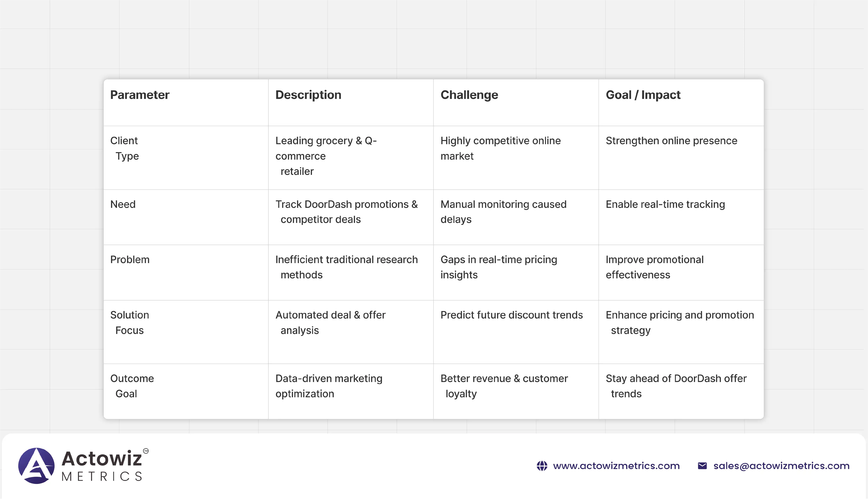Click the Enable real-time tracking cell
Viewport: 868px width, 499px height.
coord(665,204)
